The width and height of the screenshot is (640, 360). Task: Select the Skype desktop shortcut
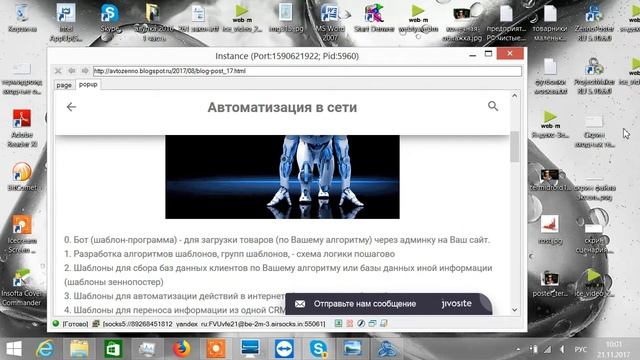[x=109, y=18]
